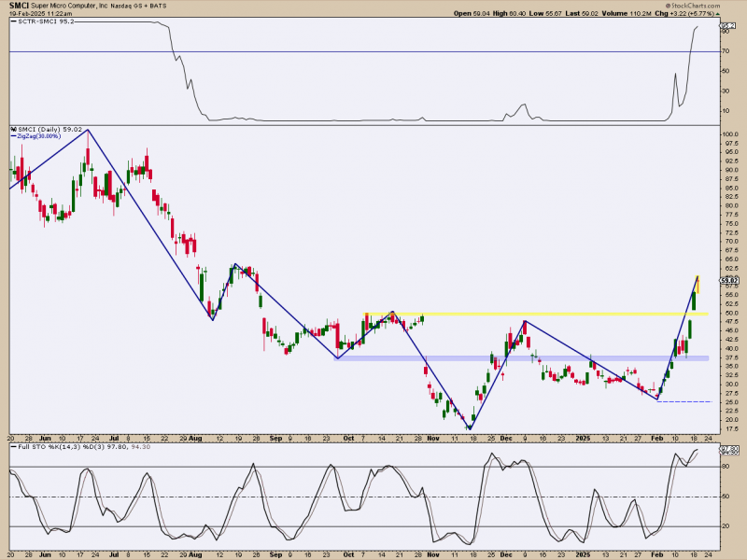Select the 25.0 label on the price axis
The height and width of the screenshot is (560, 747).
click(x=730, y=402)
